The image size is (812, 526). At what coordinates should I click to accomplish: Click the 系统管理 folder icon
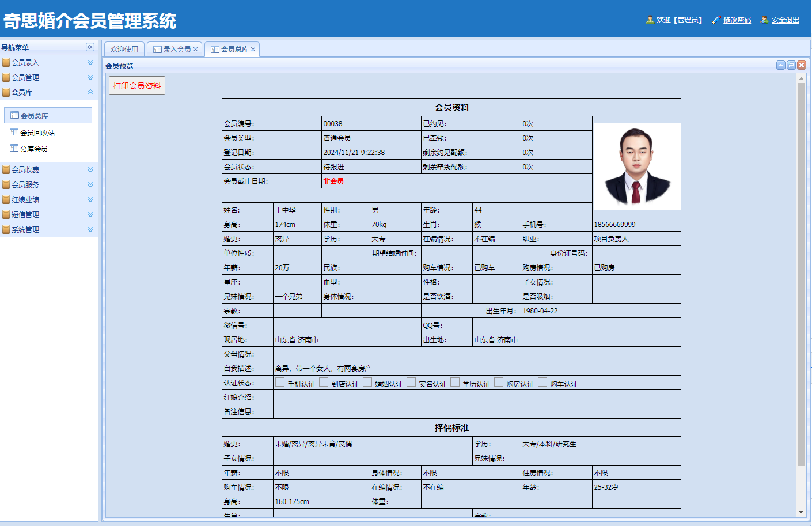click(6, 229)
